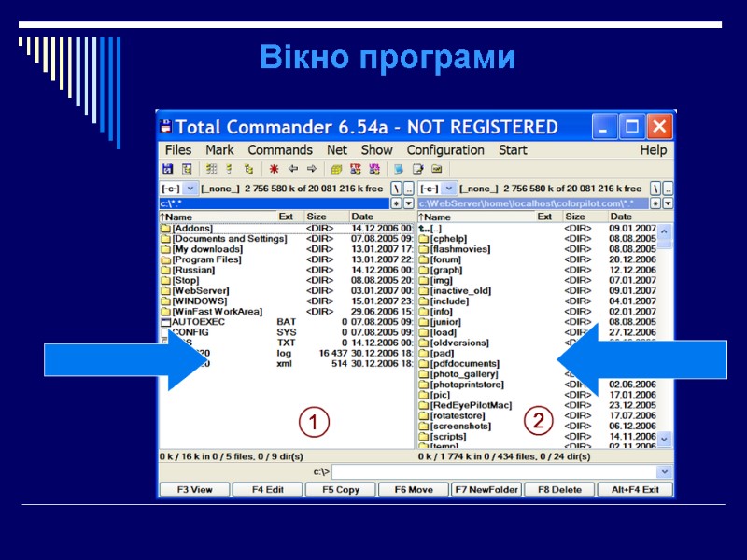Click the left panel path bar c:\*.*

tap(275, 203)
